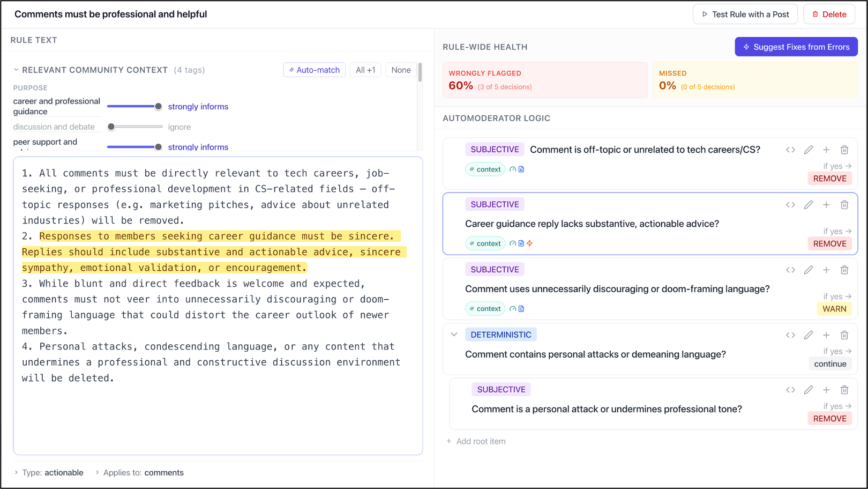
Task: Click trash icon for the personal attack tone check
Action: click(844, 390)
